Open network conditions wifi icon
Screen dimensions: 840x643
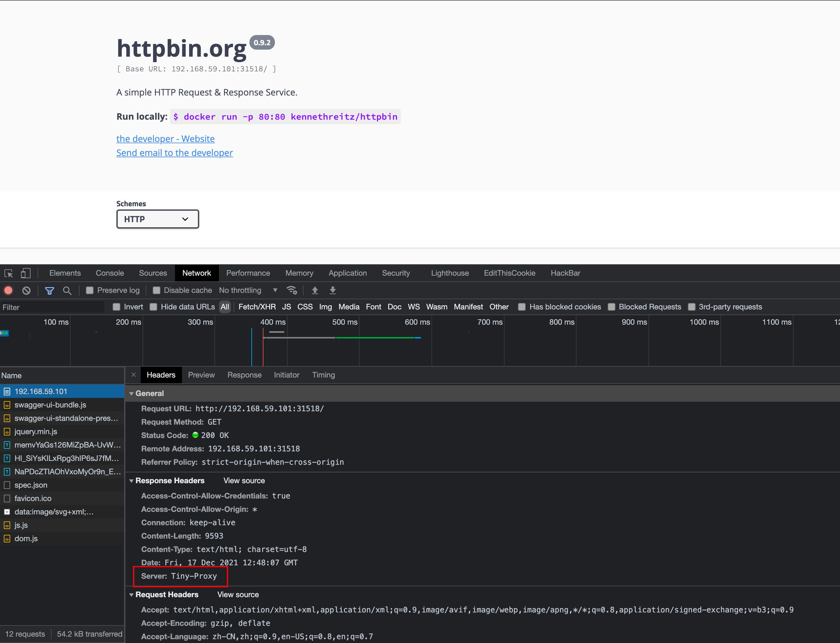click(x=292, y=291)
